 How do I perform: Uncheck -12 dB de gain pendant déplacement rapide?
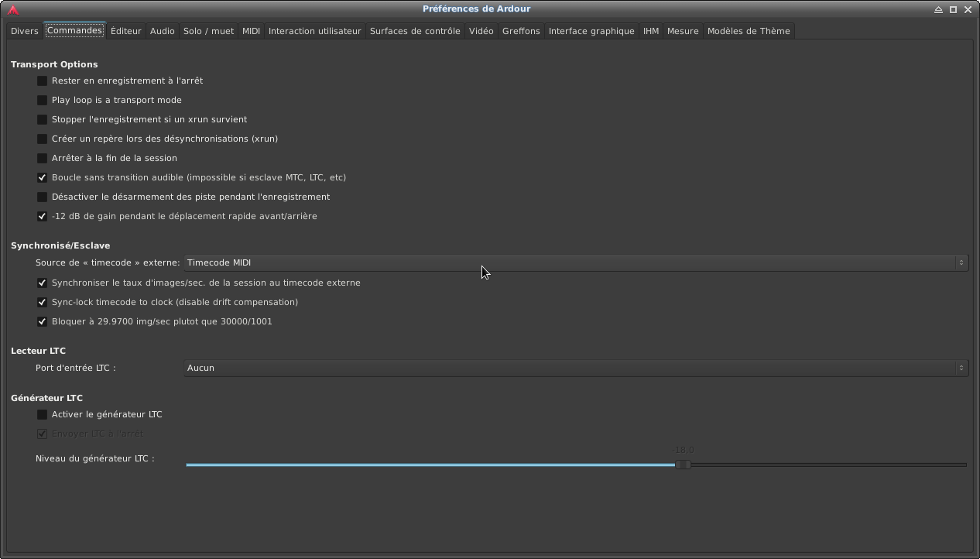pyautogui.click(x=43, y=216)
